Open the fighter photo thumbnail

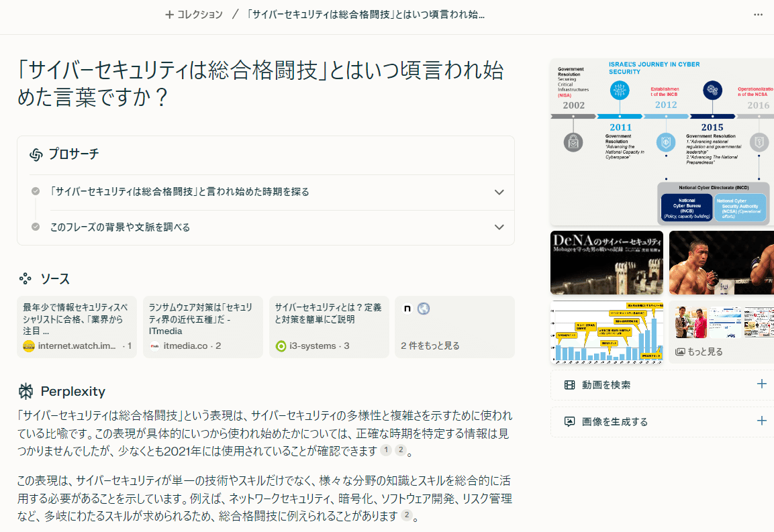pos(721,263)
